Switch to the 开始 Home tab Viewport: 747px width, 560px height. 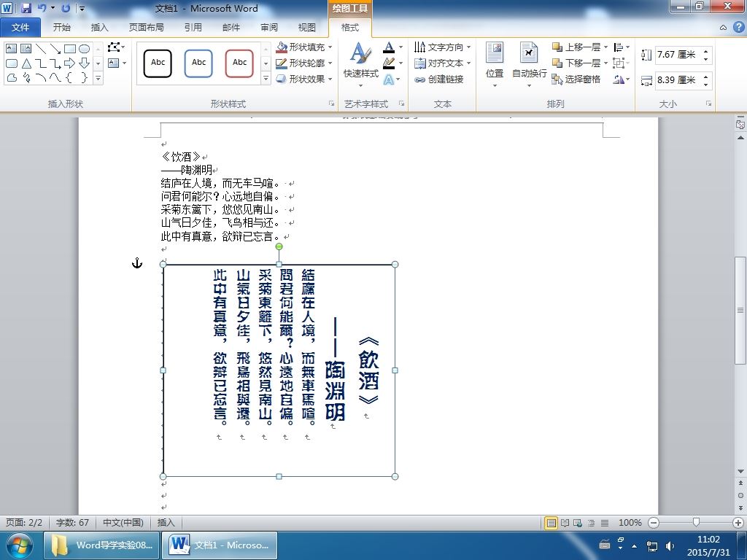pos(61,28)
